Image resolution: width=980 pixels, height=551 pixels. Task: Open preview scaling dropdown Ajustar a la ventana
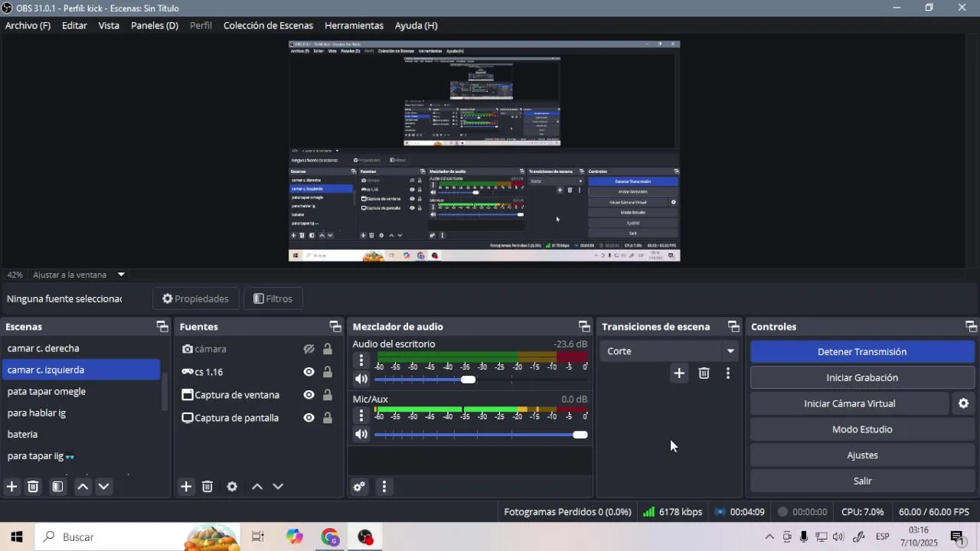79,275
